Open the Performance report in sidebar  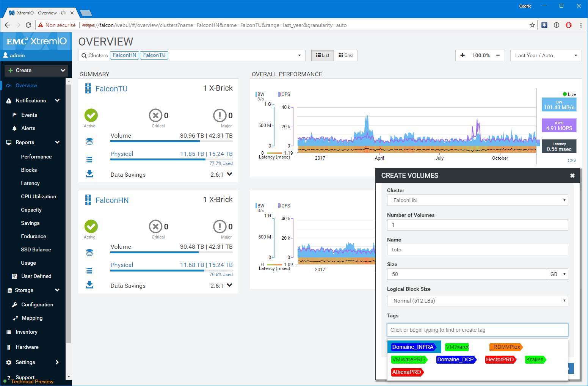coord(36,157)
